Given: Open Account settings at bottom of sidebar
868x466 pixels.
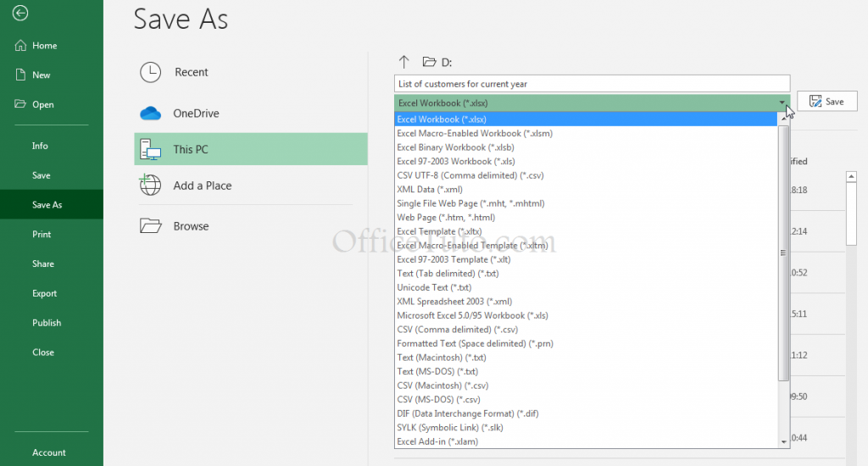Looking at the screenshot, I should 49,452.
